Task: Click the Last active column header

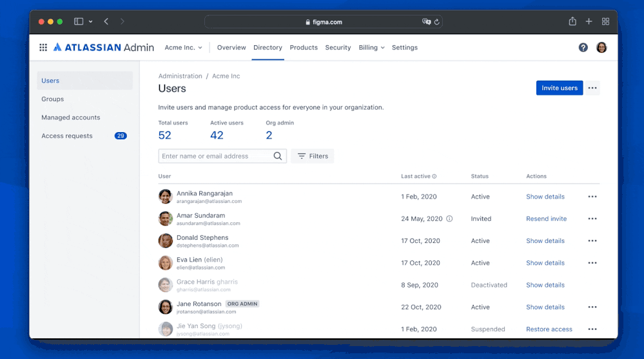Action: (x=416, y=176)
